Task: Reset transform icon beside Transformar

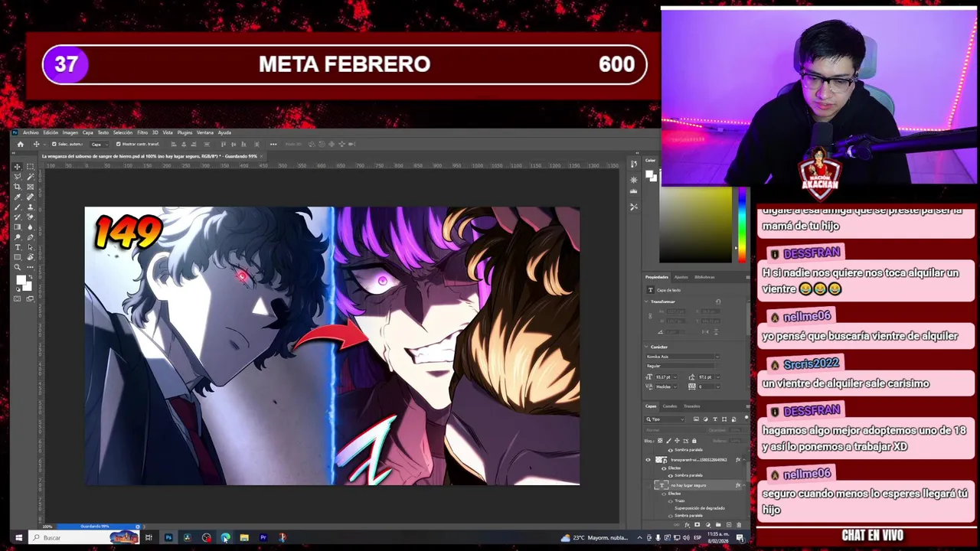Action: pos(718,302)
